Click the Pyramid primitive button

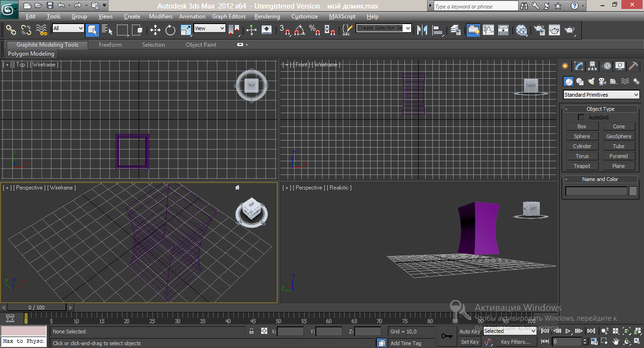[619, 156]
